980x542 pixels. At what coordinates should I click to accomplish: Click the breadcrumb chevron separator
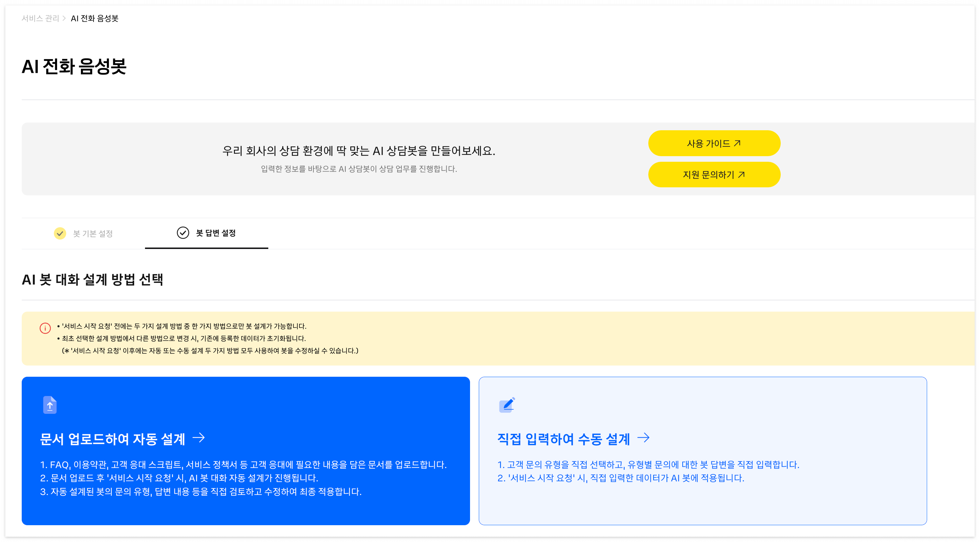(x=64, y=18)
